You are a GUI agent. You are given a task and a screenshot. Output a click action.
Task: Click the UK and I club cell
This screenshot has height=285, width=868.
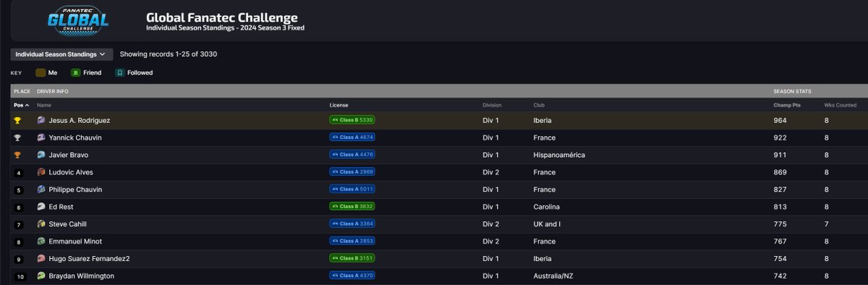(548, 224)
